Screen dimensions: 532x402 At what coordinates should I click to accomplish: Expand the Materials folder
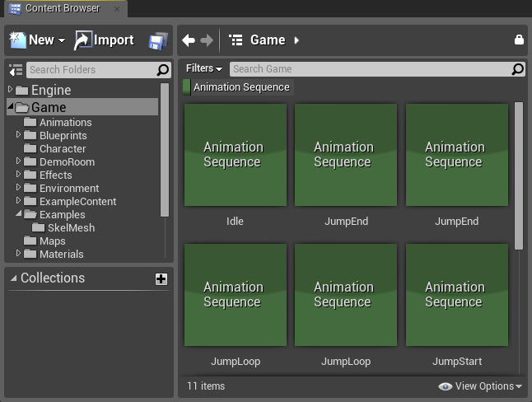18,253
